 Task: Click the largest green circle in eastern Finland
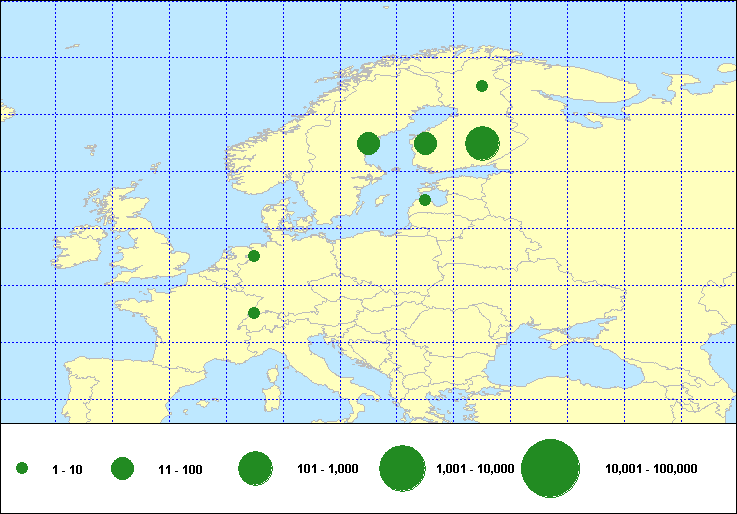click(x=482, y=143)
